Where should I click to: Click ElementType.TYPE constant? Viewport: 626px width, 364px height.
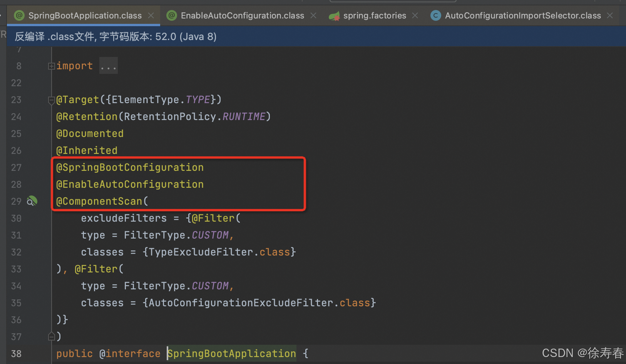[161, 100]
